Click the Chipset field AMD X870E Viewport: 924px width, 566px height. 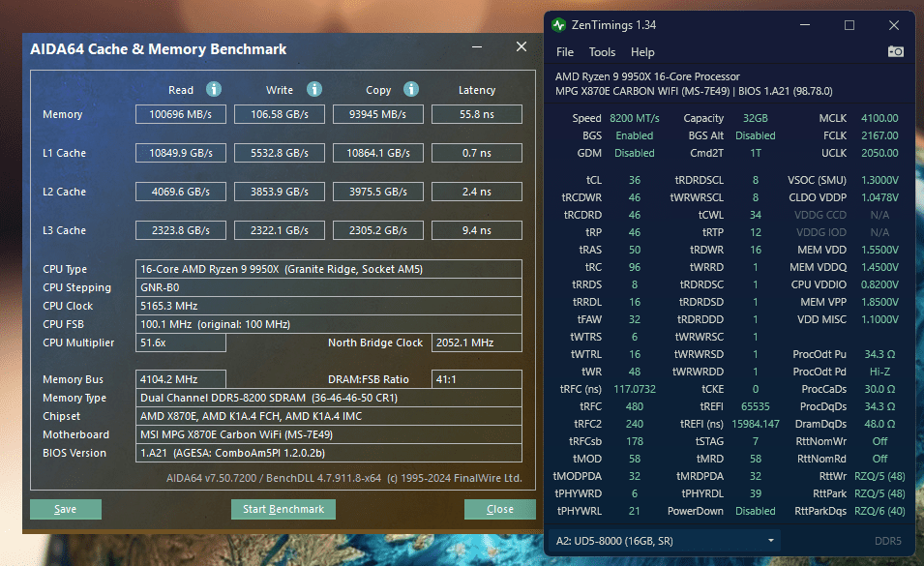tap(329, 416)
